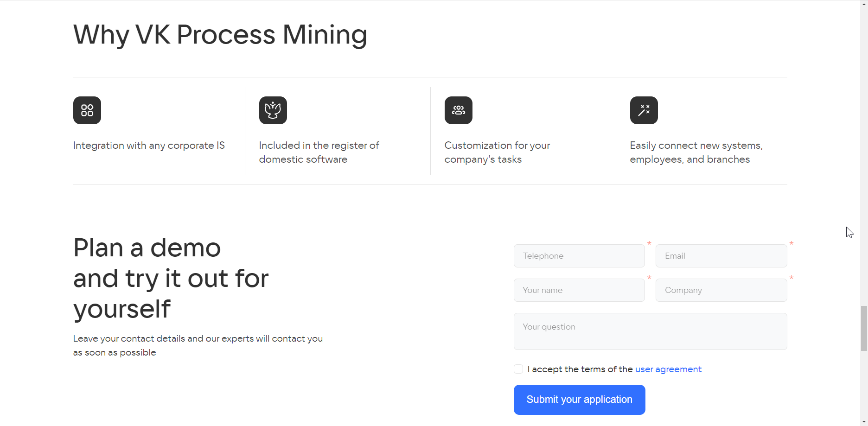This screenshot has height=426, width=868.
Task: Focus the Telephone input field
Action: (579, 256)
